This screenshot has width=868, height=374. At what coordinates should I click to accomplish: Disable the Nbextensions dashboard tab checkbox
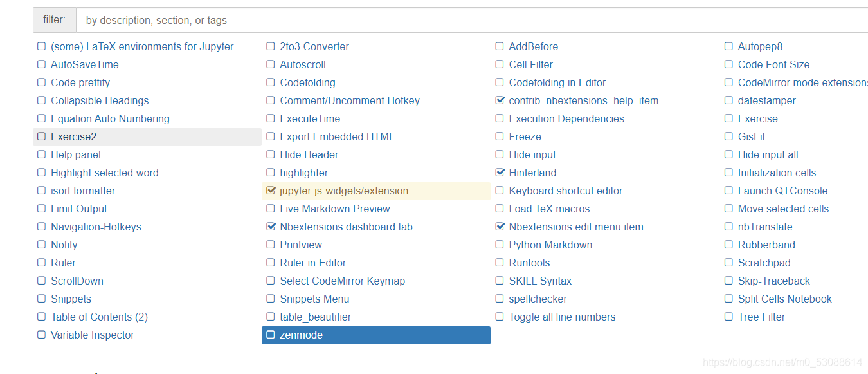(271, 227)
